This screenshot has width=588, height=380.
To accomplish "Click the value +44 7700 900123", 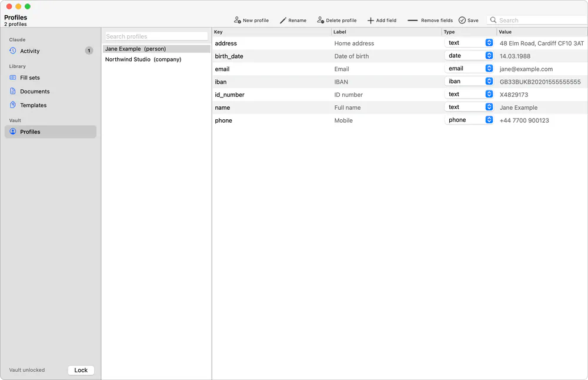I will (524, 120).
